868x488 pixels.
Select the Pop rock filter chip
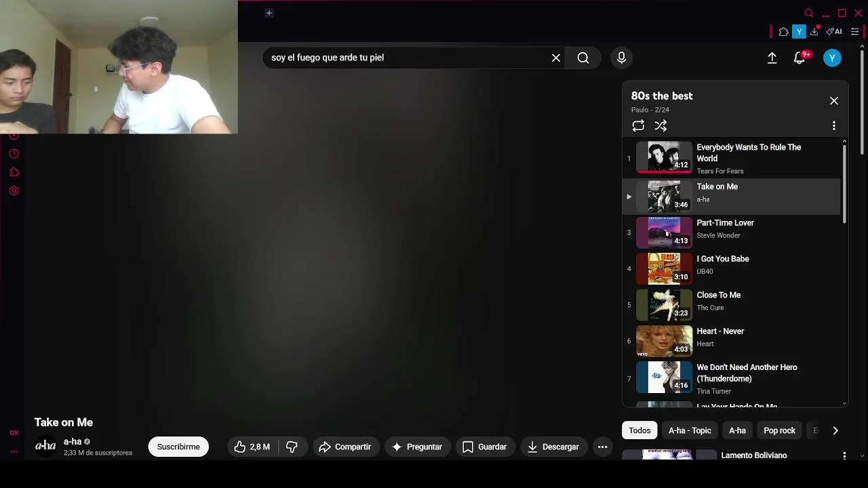click(x=779, y=430)
